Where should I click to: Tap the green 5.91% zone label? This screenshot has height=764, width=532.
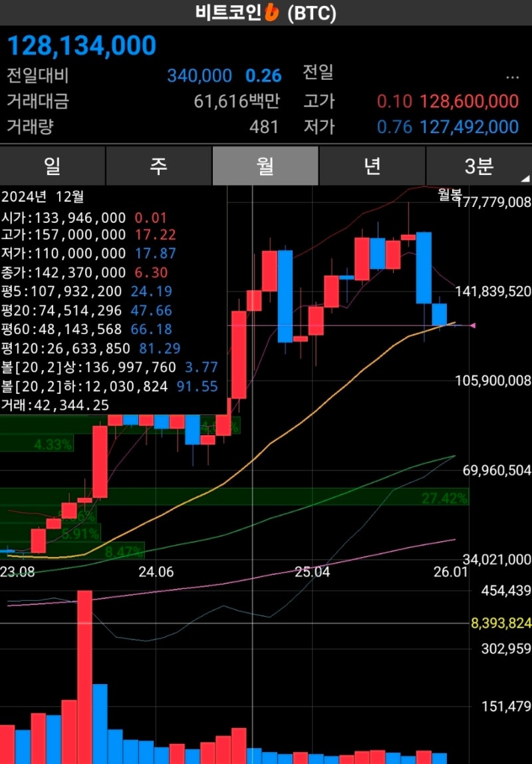coord(80,534)
